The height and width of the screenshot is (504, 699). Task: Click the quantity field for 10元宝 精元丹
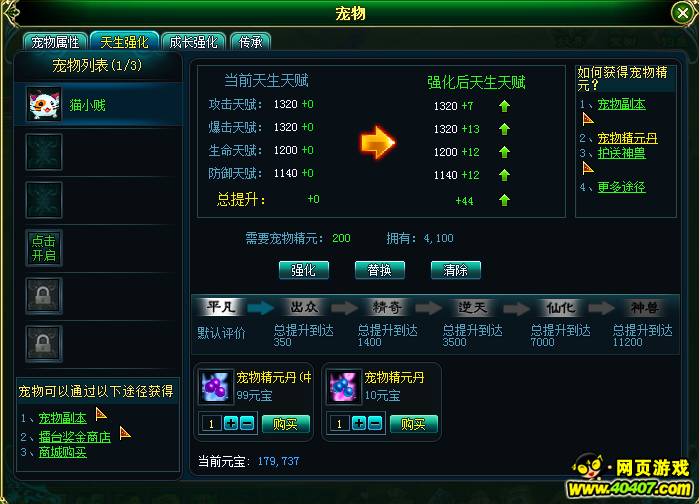pos(340,423)
